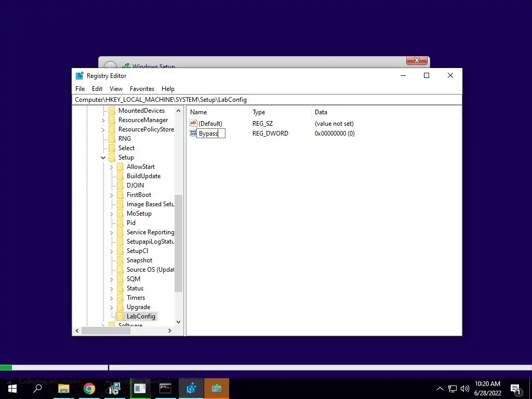Expand the ResourceManager key
This screenshot has height=399, width=532.
pyautogui.click(x=103, y=120)
